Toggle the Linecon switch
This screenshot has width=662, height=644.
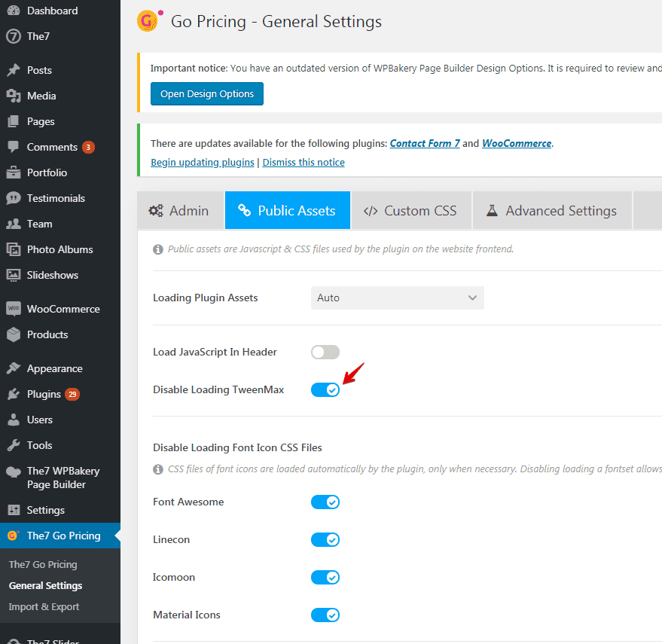click(x=325, y=540)
